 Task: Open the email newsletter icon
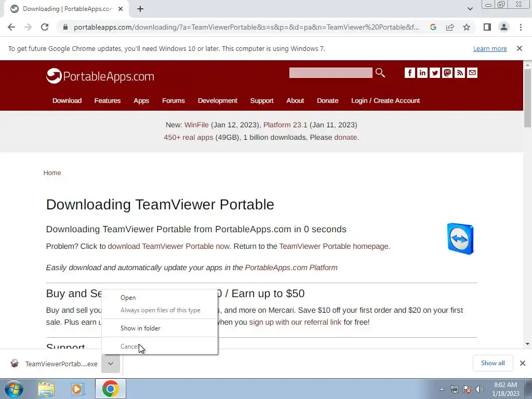click(472, 73)
